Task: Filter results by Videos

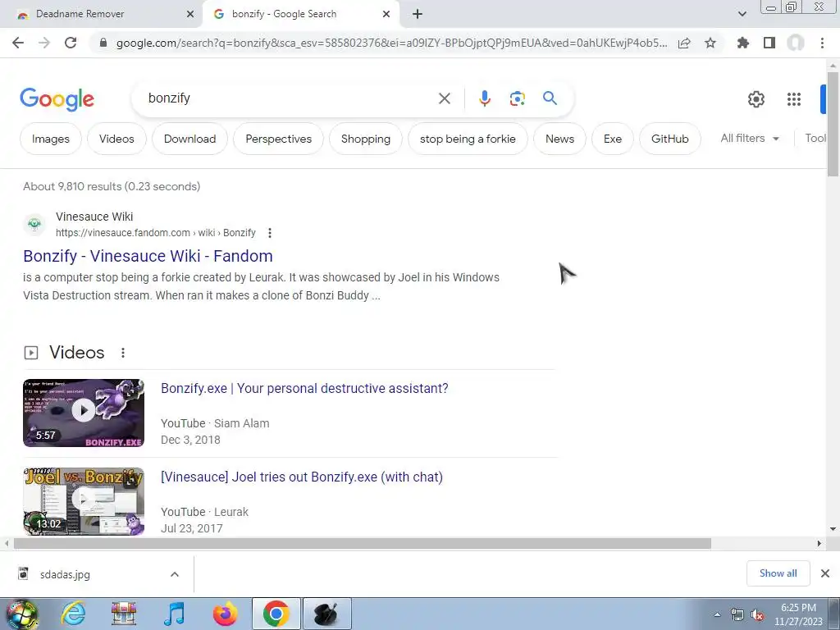Action: click(116, 139)
